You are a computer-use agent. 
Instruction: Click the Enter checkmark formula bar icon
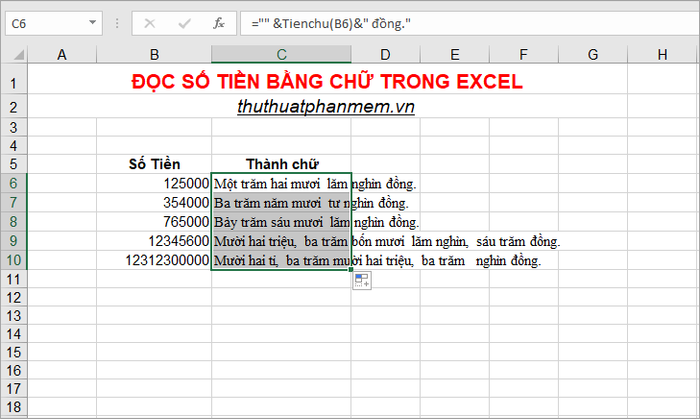184,23
